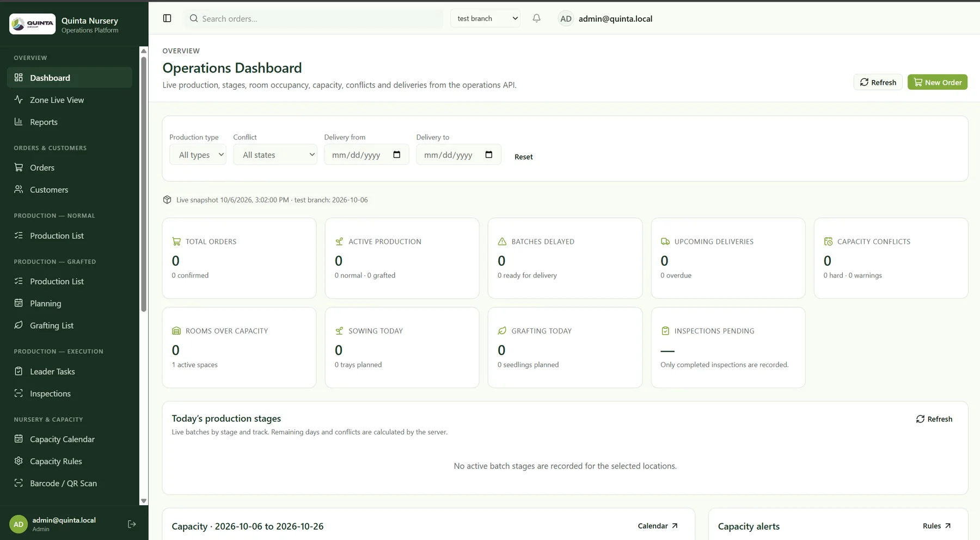The width and height of the screenshot is (980, 540).
Task: Open Capacity Calendar in sidebar
Action: 70,439
